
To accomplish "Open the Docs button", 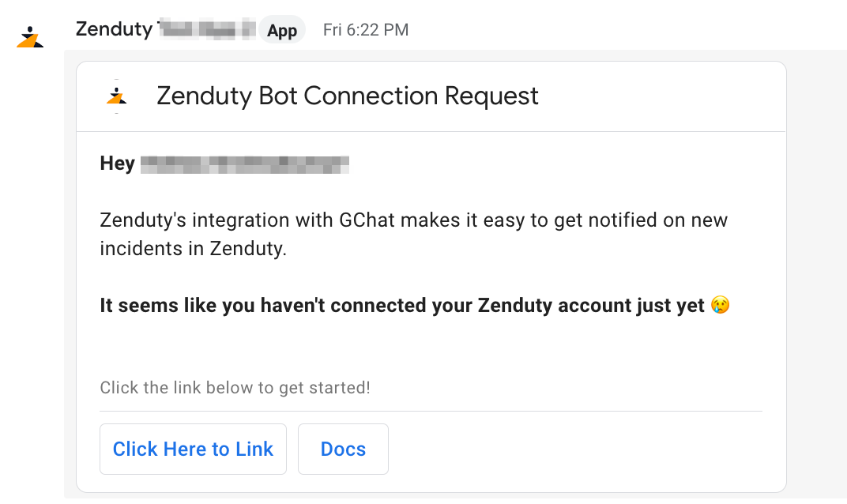I will point(343,449).
